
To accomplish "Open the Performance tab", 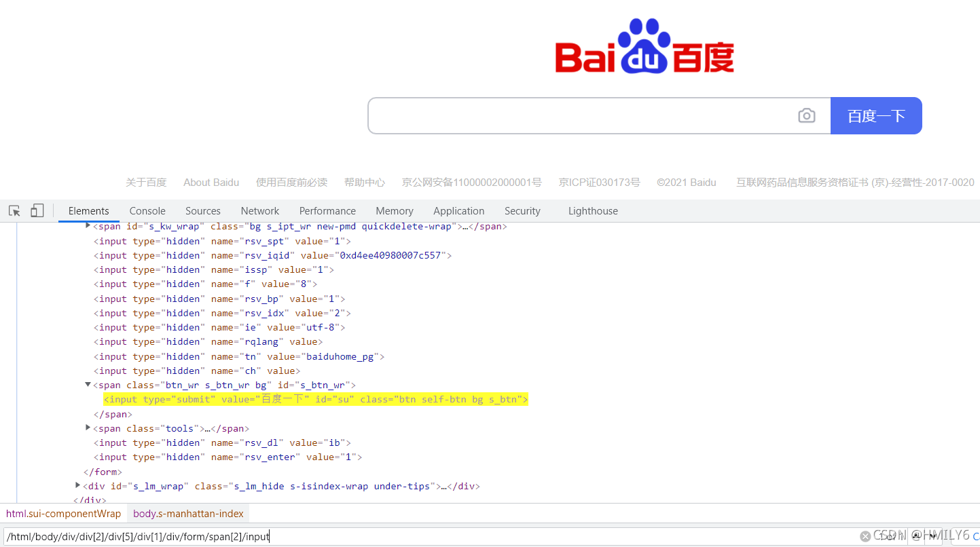I will [327, 210].
